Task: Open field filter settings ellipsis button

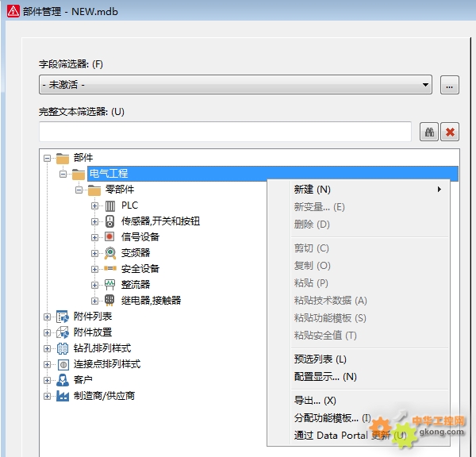Action: pyautogui.click(x=450, y=85)
